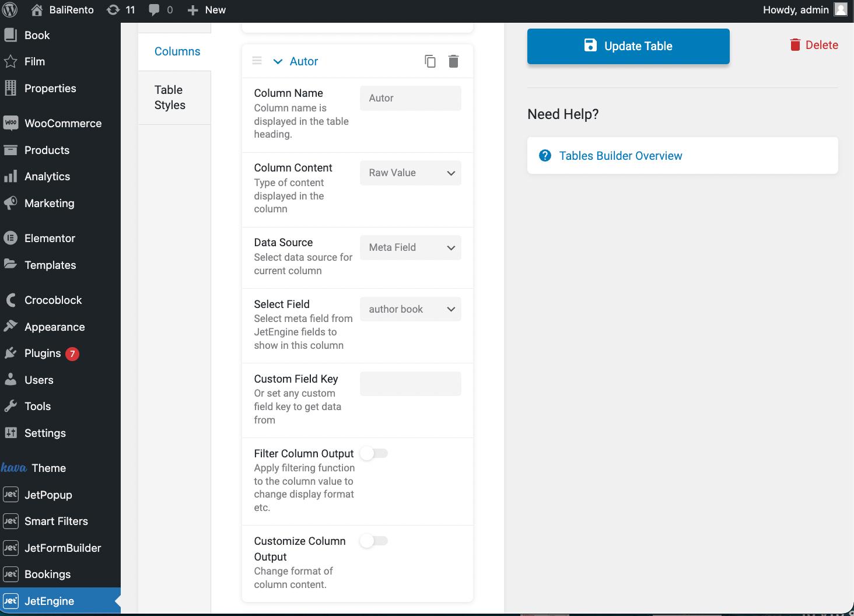Grab the Autor column drag handle
This screenshot has height=616, width=854.
(257, 61)
